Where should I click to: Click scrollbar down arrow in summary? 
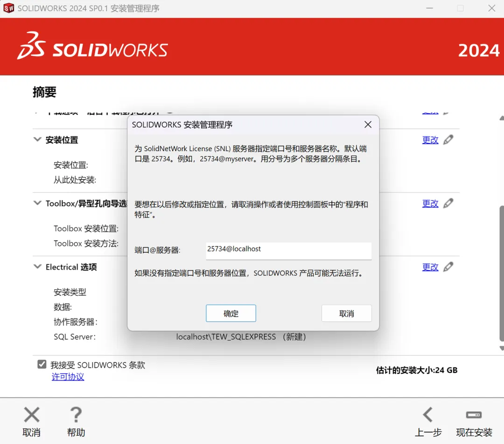(502, 348)
